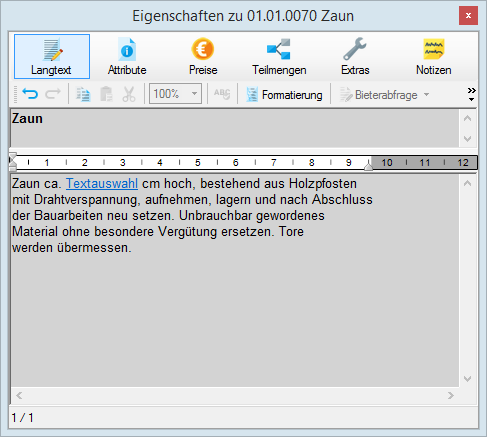The image size is (487, 437).
Task: Click the Formatierung button
Action: [284, 95]
